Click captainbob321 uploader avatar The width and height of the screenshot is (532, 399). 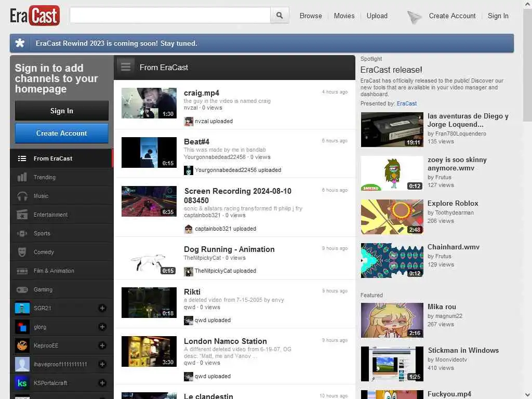click(188, 229)
